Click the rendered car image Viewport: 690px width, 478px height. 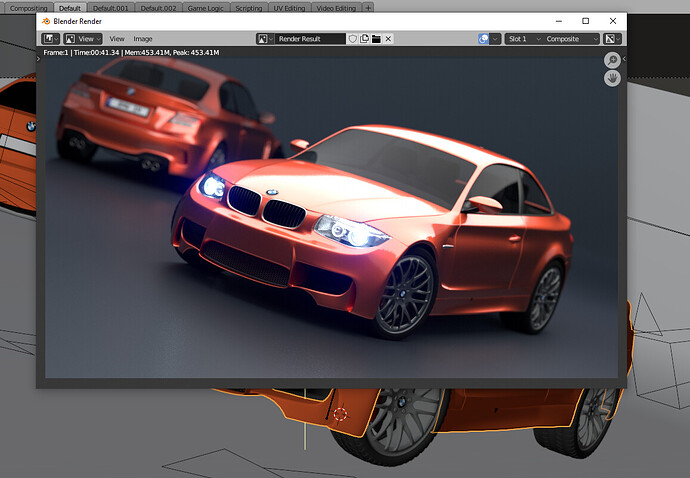331,217
